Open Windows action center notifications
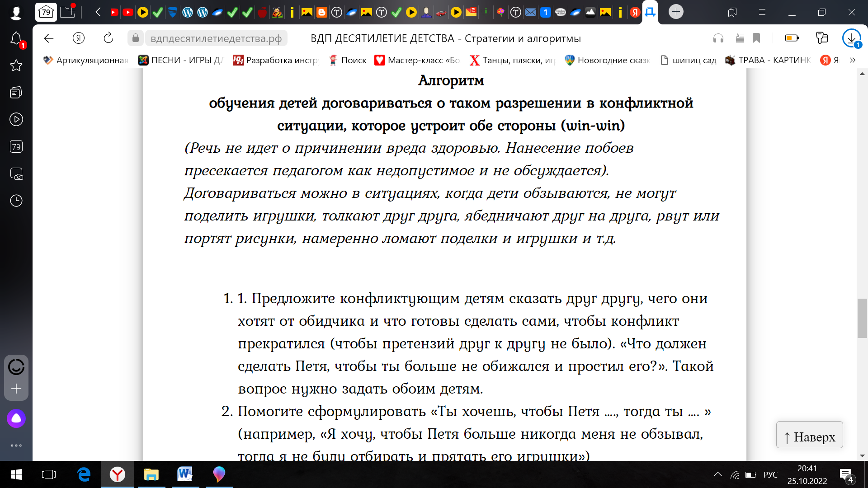The height and width of the screenshot is (488, 868). coord(846,475)
